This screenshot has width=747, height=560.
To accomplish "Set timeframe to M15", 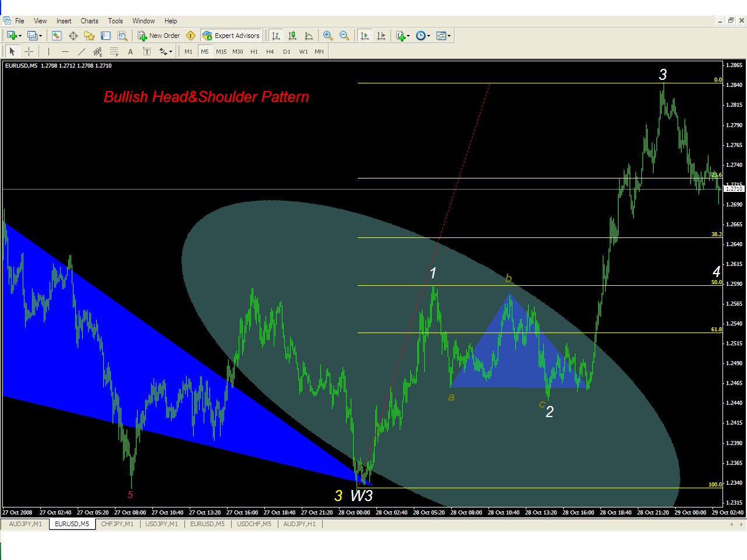I will pos(221,51).
